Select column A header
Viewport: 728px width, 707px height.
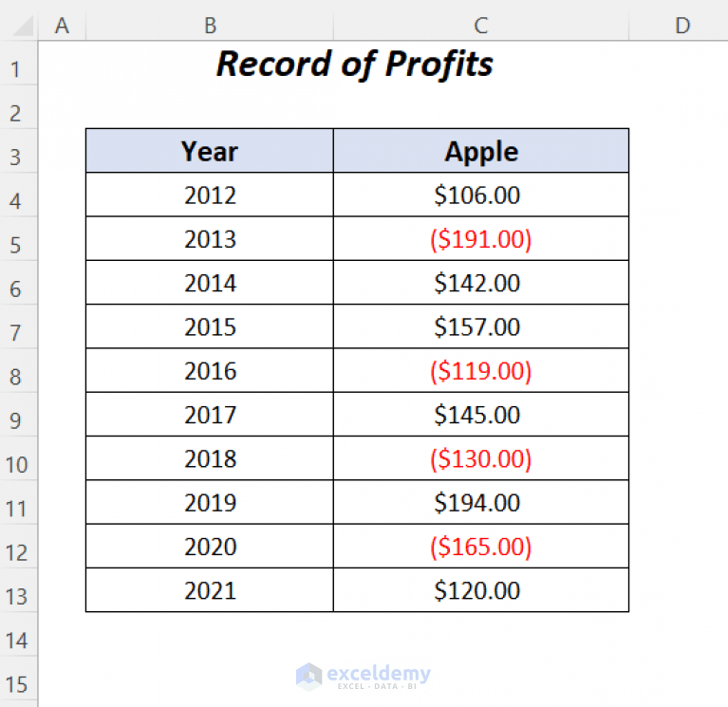(62, 26)
